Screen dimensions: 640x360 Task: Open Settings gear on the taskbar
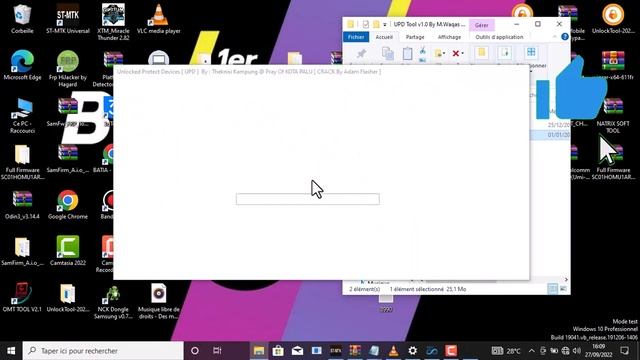(x=413, y=351)
